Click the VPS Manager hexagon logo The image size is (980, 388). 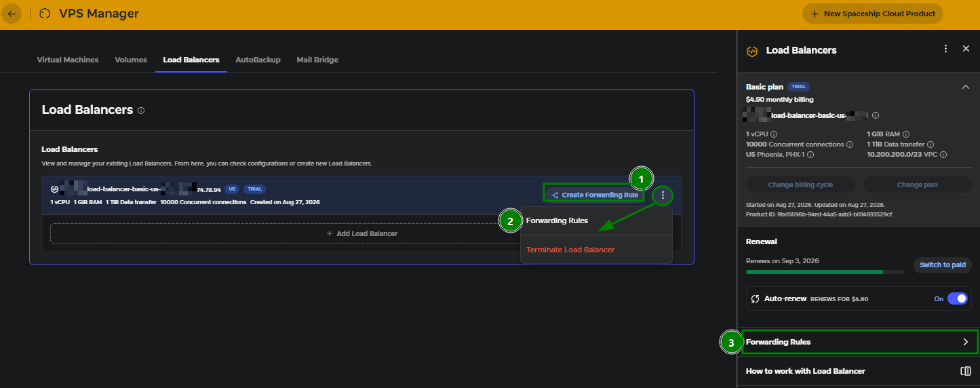click(x=45, y=14)
